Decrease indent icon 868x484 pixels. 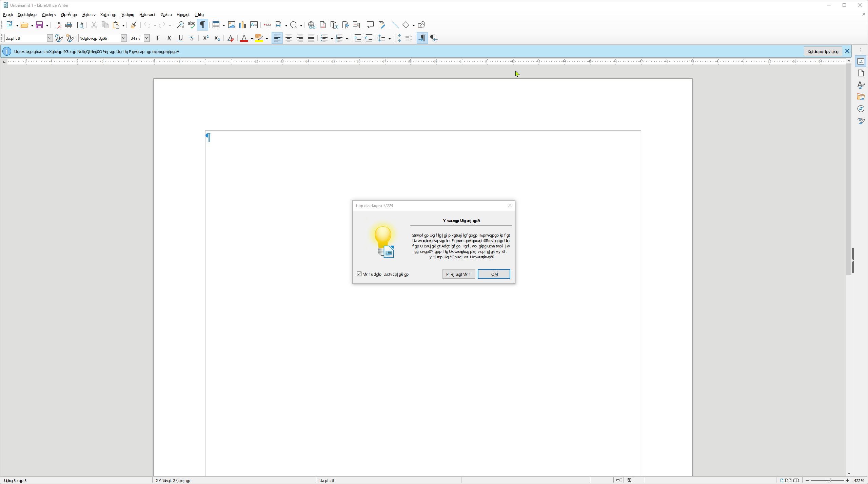(369, 38)
